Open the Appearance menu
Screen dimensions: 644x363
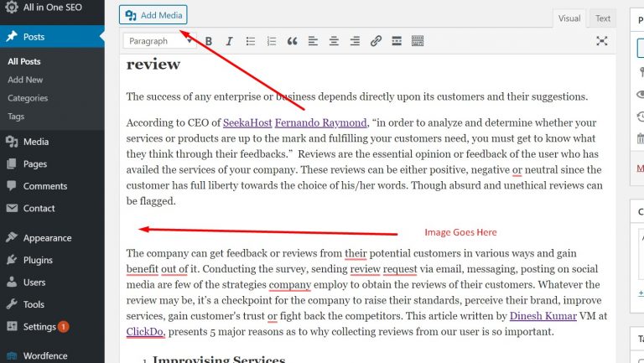pyautogui.click(x=52, y=238)
